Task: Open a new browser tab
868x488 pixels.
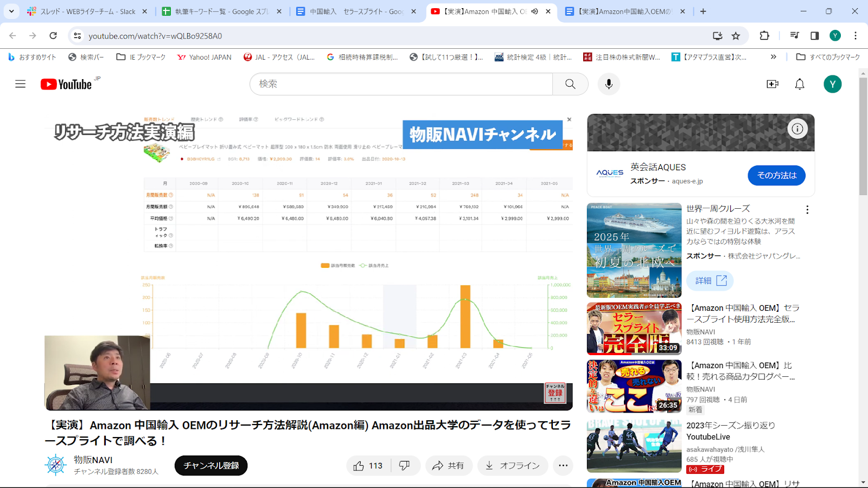Action: [x=703, y=11]
